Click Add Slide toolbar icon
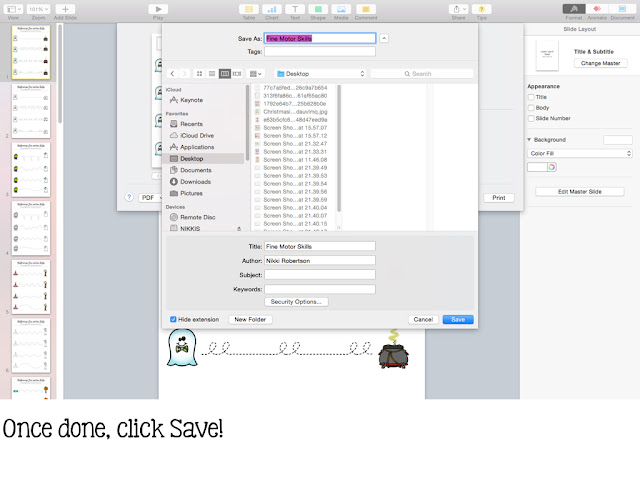 [65, 9]
